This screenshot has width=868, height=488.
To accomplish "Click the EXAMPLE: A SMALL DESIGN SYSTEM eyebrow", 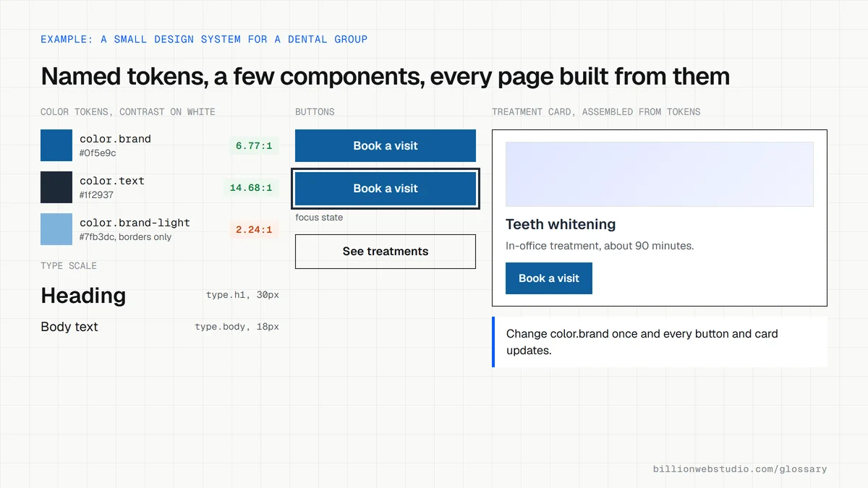I will coord(204,39).
